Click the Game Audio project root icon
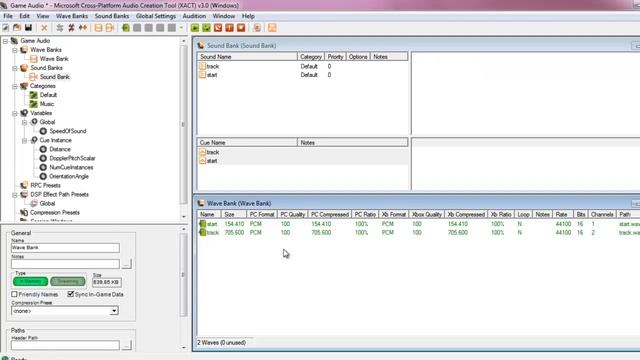The image size is (640, 360). click(14, 41)
